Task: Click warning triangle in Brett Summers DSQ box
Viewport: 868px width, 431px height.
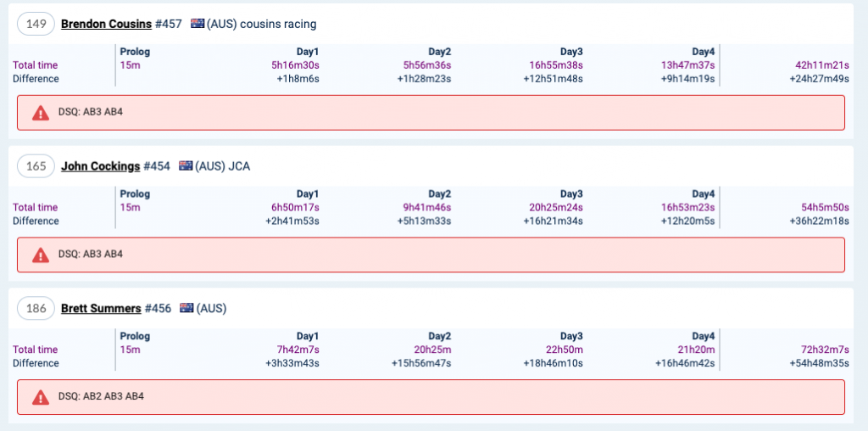Action: pos(41,397)
